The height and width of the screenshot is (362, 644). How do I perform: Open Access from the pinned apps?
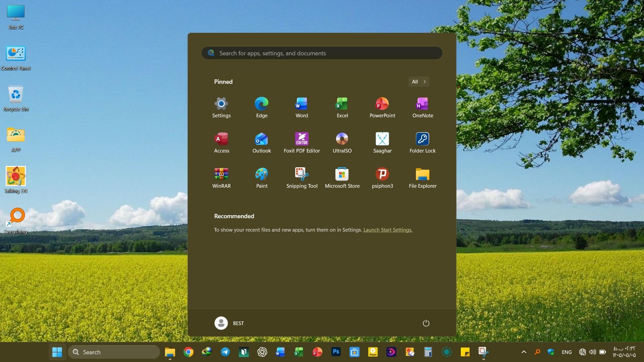click(x=221, y=143)
